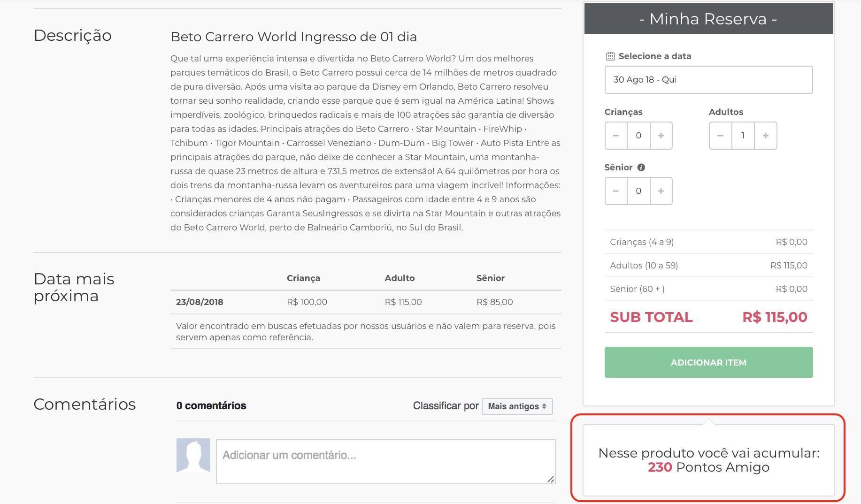Image resolution: width=861 pixels, height=504 pixels.
Task: Click the SUB TOTAL R$ 115,00 amount
Action: 775,317
